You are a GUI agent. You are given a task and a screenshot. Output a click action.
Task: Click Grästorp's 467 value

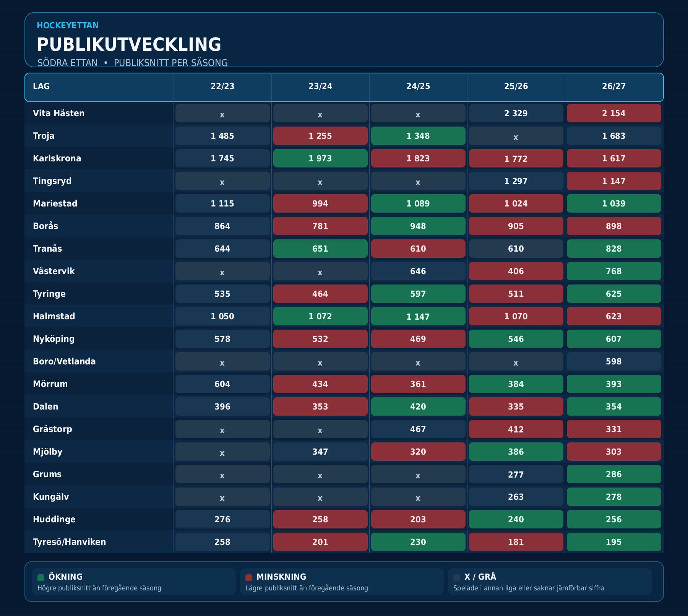(x=418, y=429)
